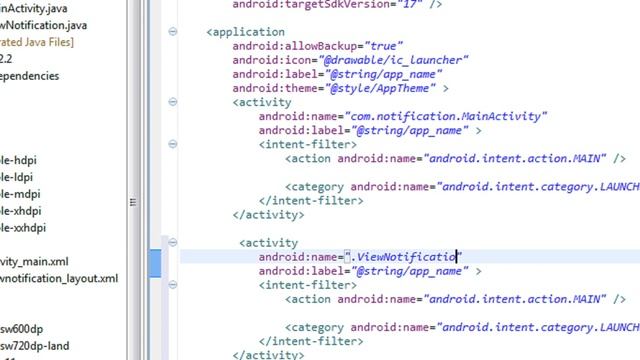Select the sw600dp folder
The image size is (640, 360).
(x=22, y=329)
